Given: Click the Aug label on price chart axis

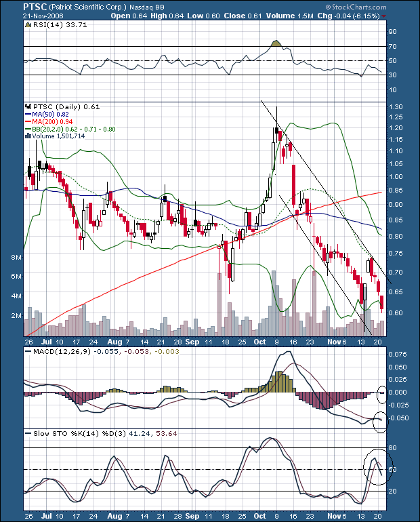Looking at the screenshot, I should pyautogui.click(x=115, y=342).
